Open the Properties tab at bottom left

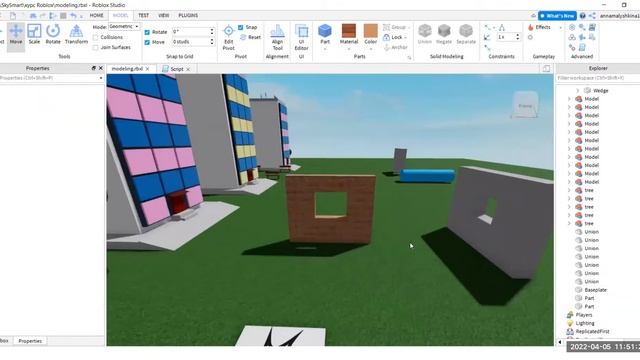pos(30,341)
